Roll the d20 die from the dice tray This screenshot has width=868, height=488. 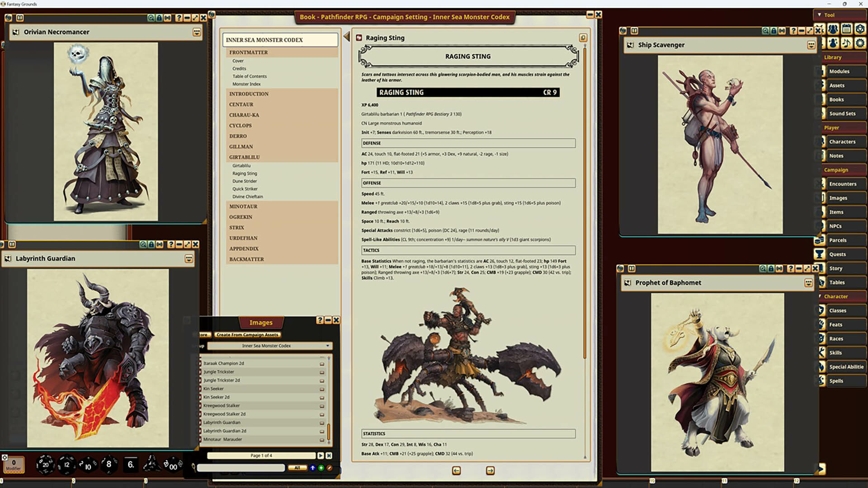[45, 465]
